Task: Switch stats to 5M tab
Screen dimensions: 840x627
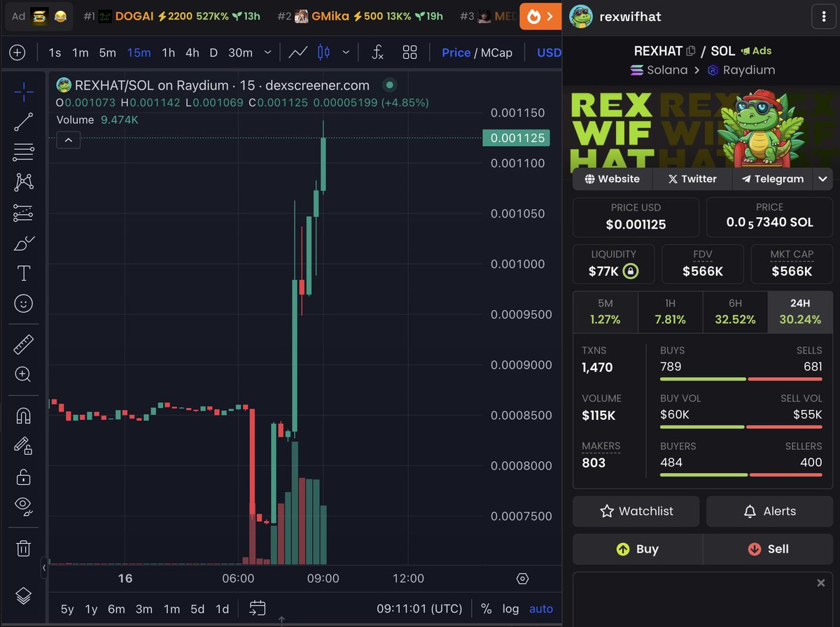Action: [x=605, y=311]
